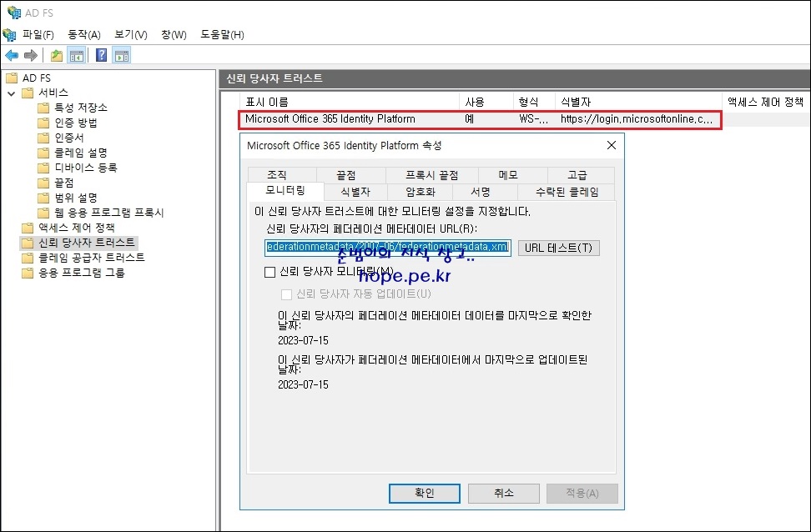
Task: Open the 보기(V) menu
Action: [x=131, y=35]
